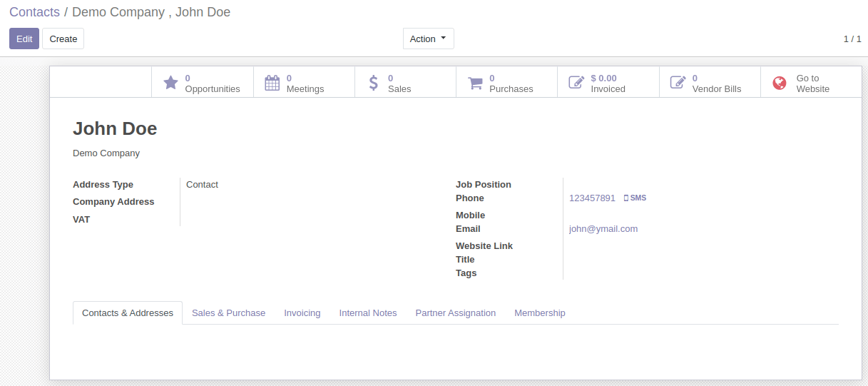Click the Create button

coord(63,39)
